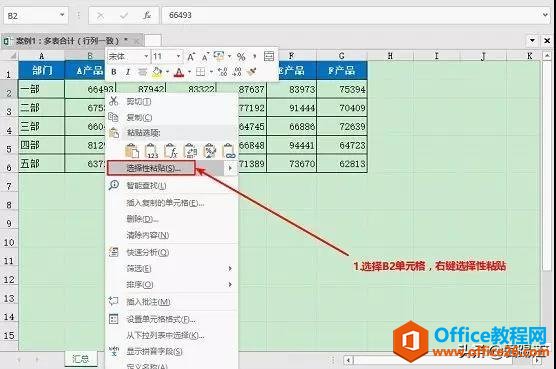
Task: Click the paste formulas (fx) icon
Action: [x=171, y=151]
